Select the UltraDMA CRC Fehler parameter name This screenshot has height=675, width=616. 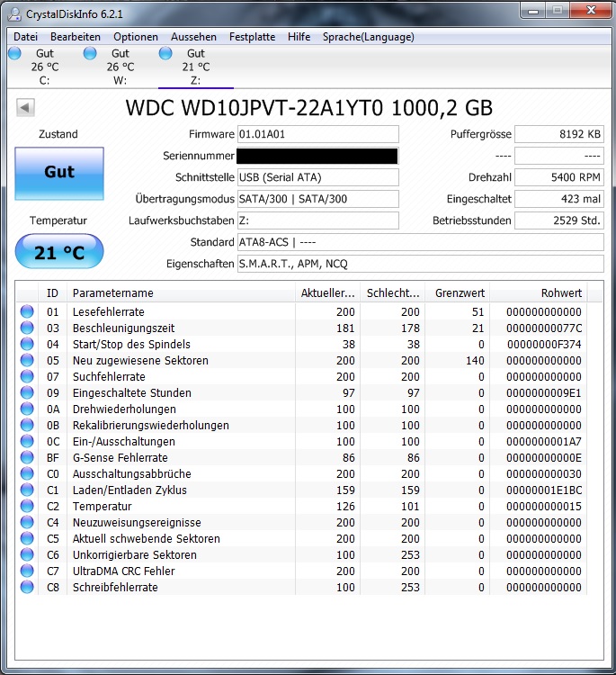coord(123,571)
